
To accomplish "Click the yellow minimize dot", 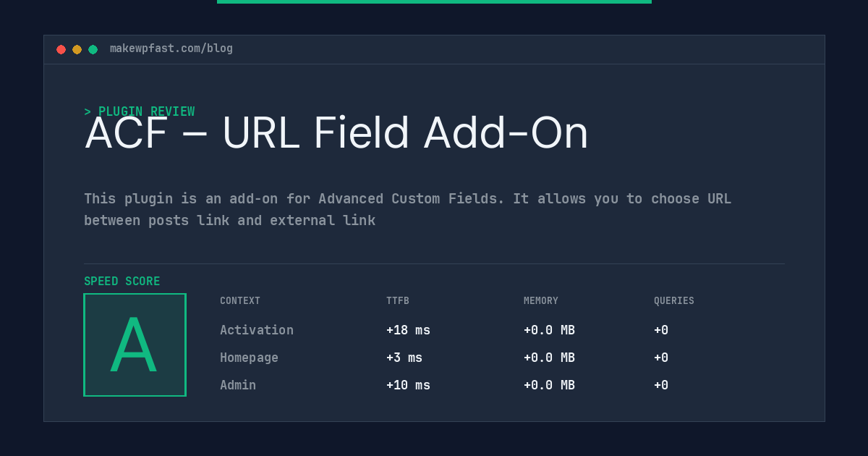I will pos(77,49).
